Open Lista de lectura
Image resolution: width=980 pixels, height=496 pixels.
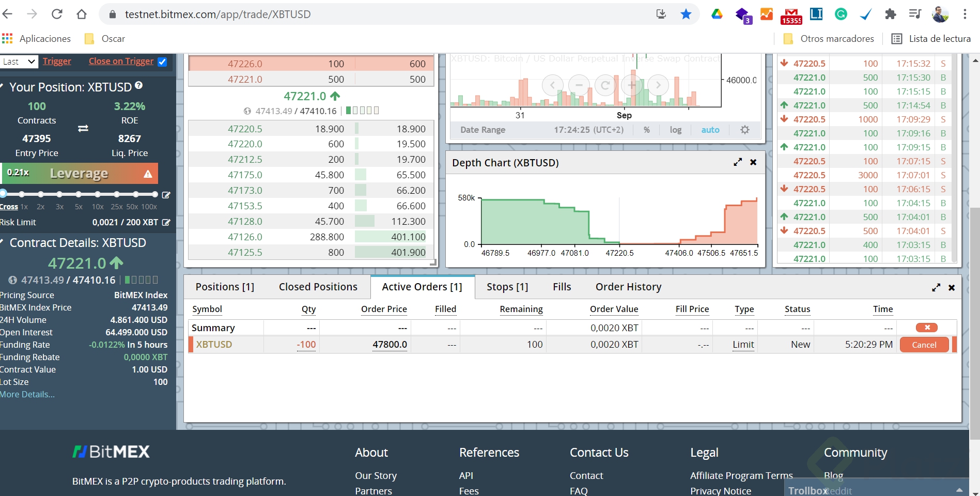pyautogui.click(x=931, y=39)
